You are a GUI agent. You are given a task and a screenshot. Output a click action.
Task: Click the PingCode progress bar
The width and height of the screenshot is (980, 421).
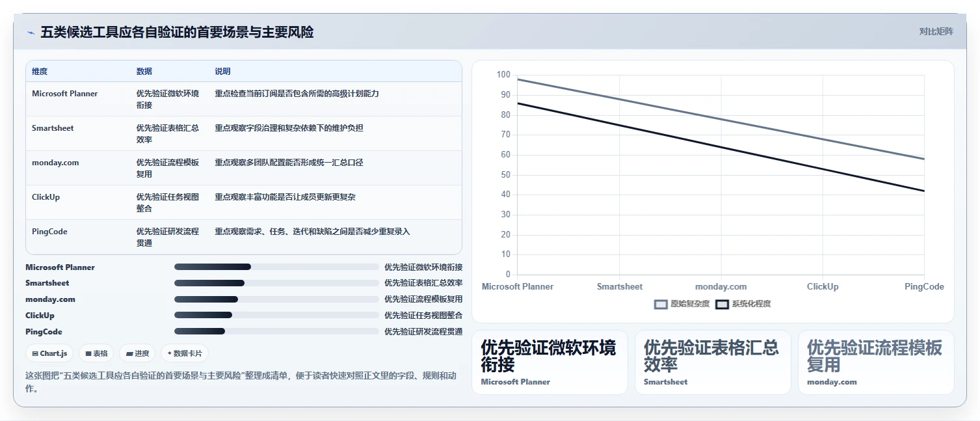[276, 331]
